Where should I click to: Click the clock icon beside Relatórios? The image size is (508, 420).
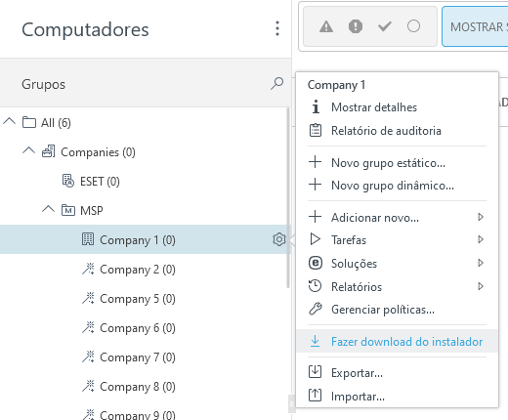pos(315,286)
